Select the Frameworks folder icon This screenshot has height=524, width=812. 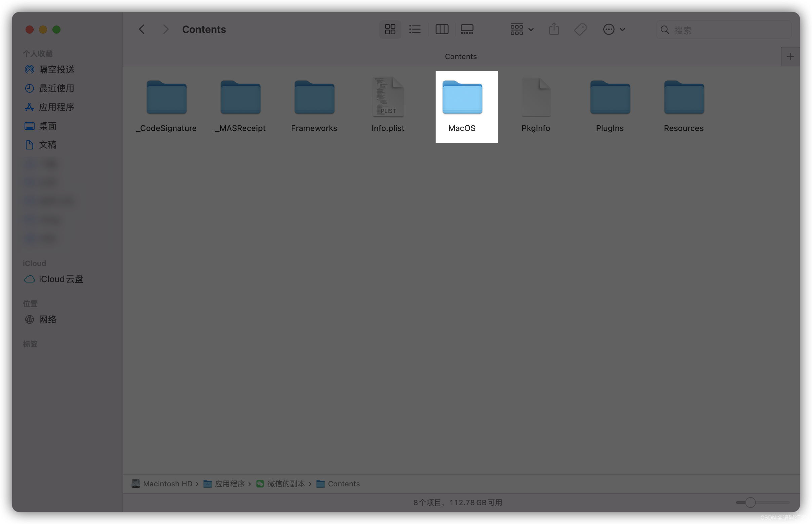pos(314,98)
